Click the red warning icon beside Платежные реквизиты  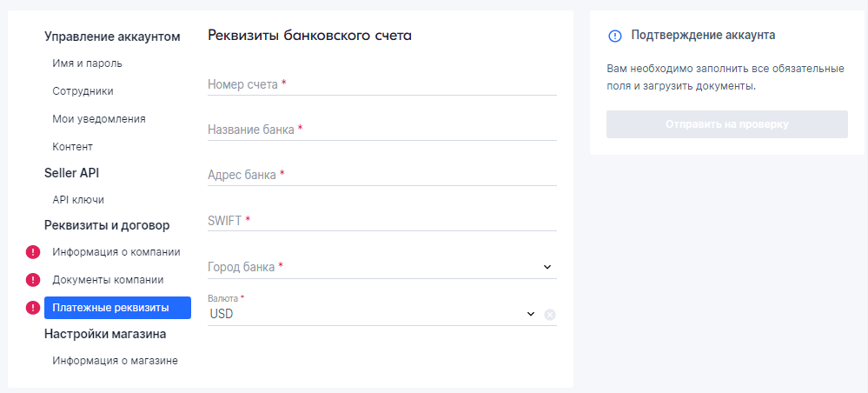(x=33, y=308)
